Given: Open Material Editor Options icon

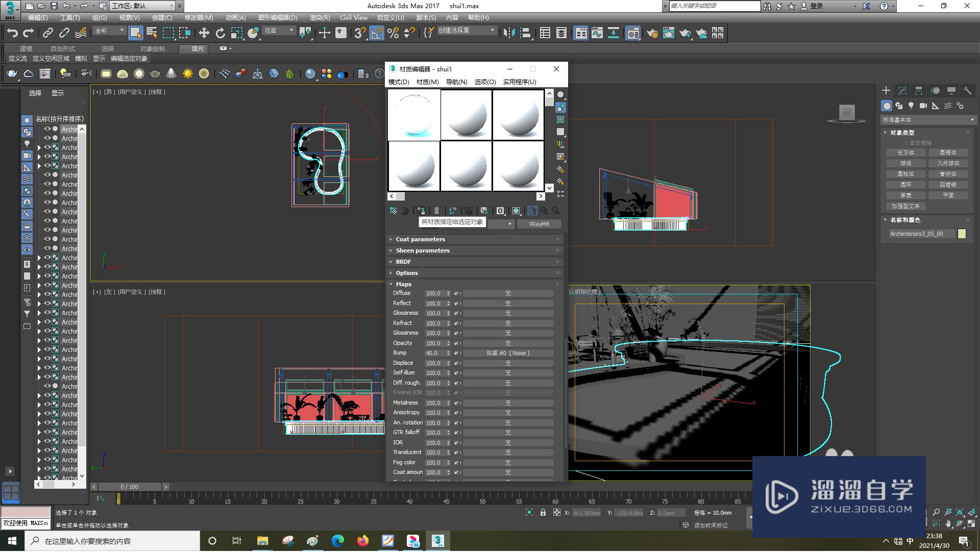Looking at the screenshot, I should pos(560,169).
